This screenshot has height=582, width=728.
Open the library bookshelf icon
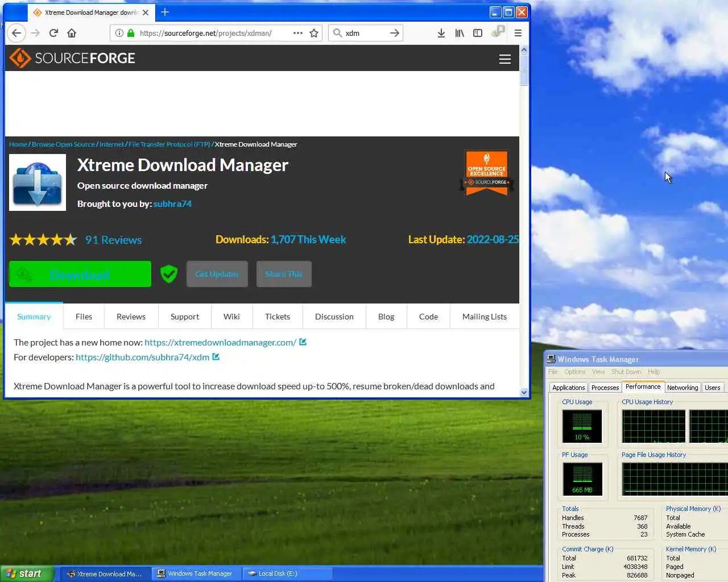point(460,33)
